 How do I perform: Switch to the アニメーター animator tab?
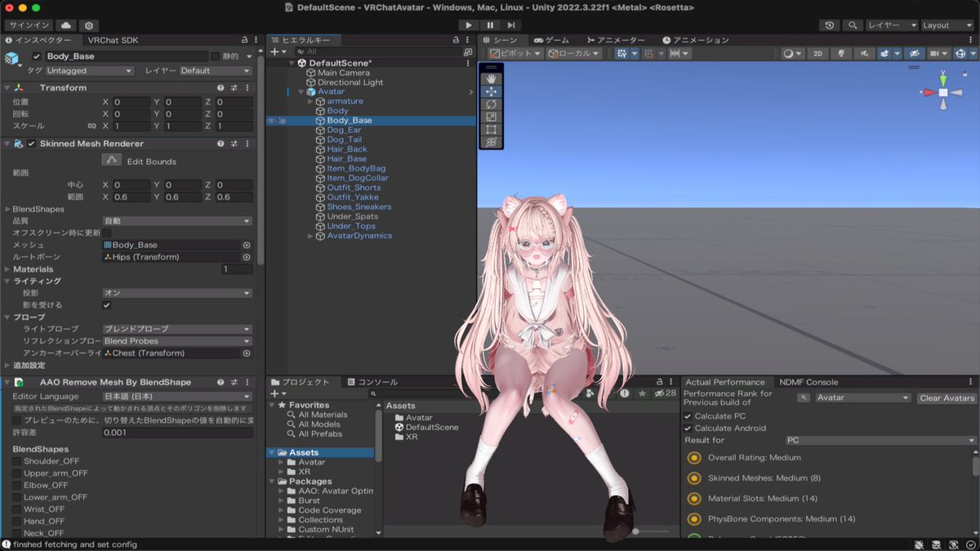[x=616, y=40]
